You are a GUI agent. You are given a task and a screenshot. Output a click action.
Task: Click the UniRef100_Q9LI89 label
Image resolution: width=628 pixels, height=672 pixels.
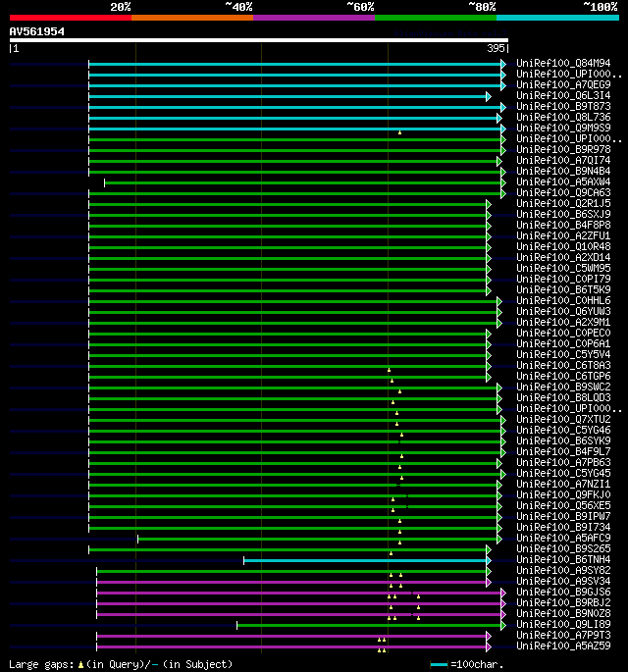(x=563, y=625)
